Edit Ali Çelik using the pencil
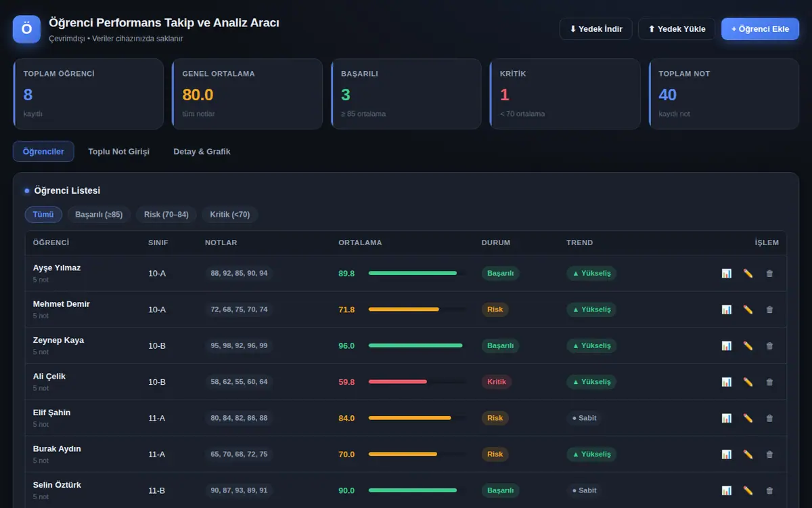Viewport: 812px width, 508px height. click(748, 382)
